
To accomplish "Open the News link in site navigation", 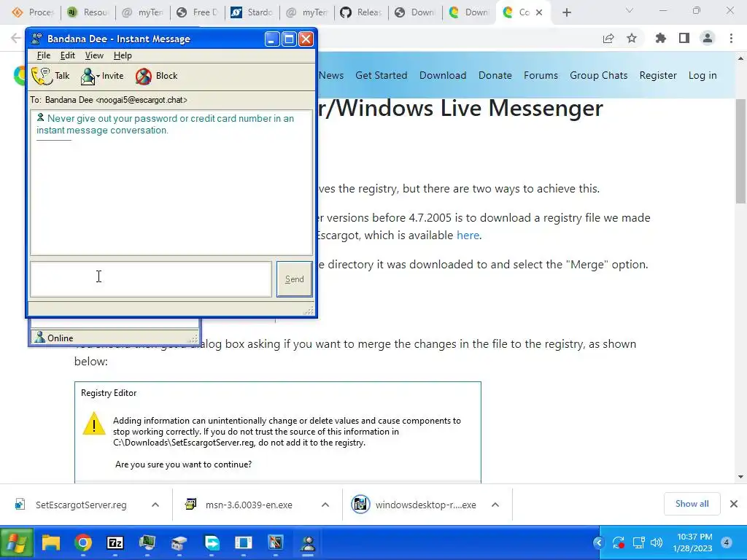I will [331, 75].
